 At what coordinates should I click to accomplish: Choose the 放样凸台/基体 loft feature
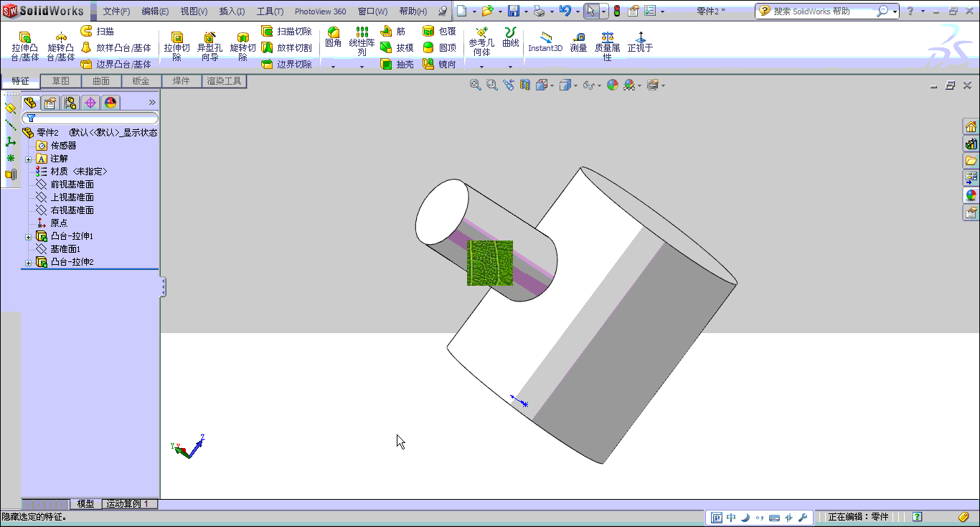pos(116,47)
